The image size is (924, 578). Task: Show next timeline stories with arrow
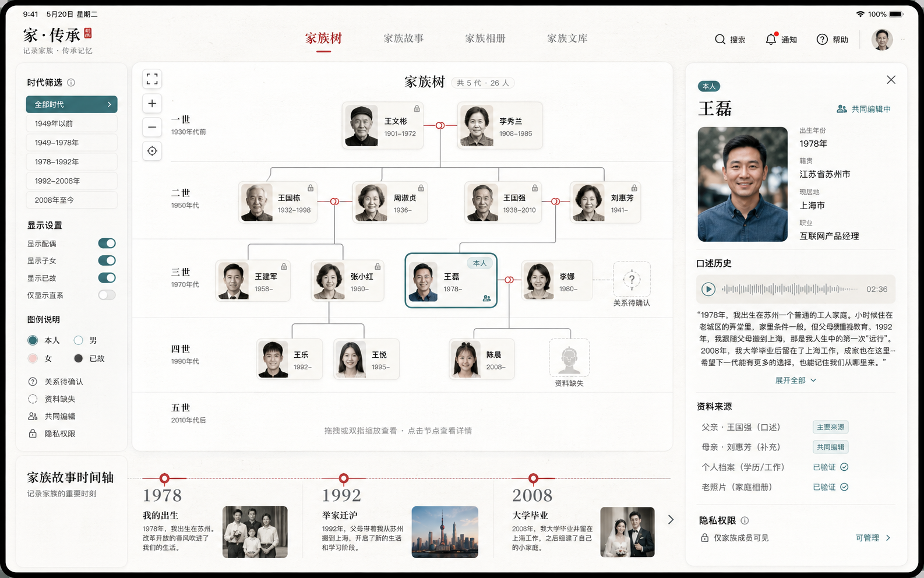coord(671,519)
